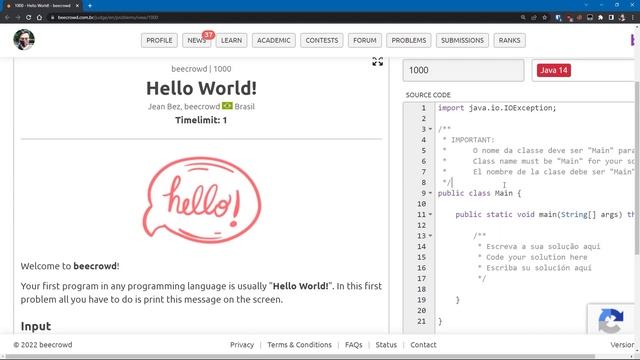This screenshot has height=360, width=640.
Task: Open the user profile avatar
Action: 24,40
